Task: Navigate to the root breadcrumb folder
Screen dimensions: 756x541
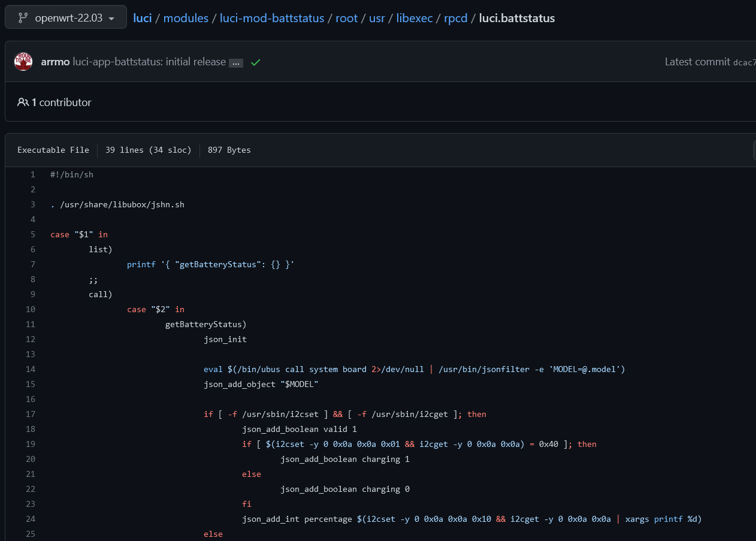Action: pyautogui.click(x=346, y=18)
